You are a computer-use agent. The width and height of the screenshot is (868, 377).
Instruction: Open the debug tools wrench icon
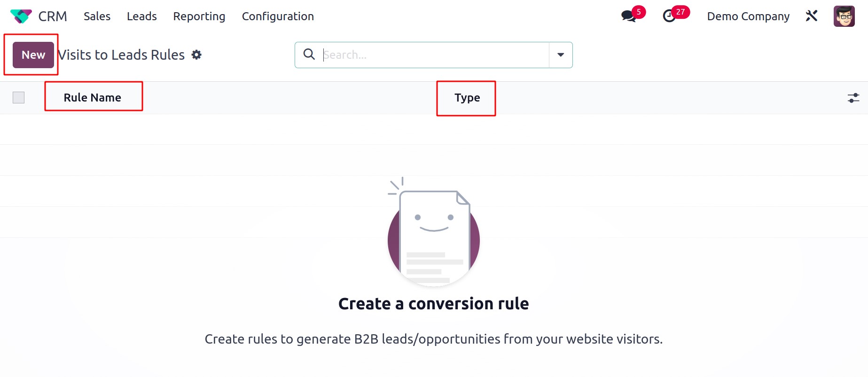(812, 16)
